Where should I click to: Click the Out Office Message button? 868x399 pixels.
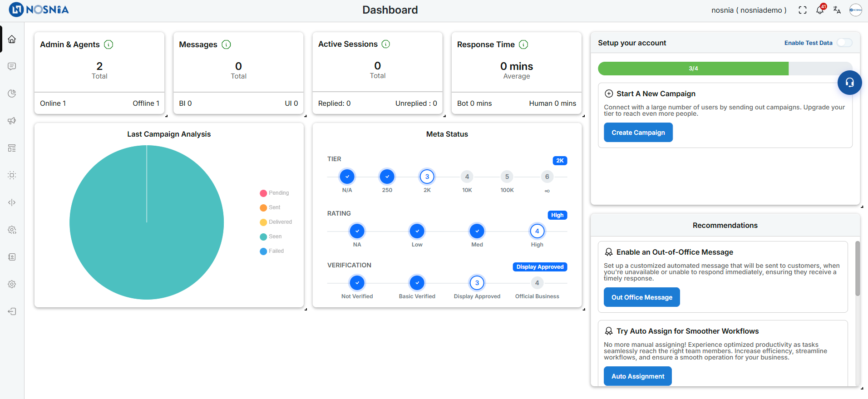point(641,297)
